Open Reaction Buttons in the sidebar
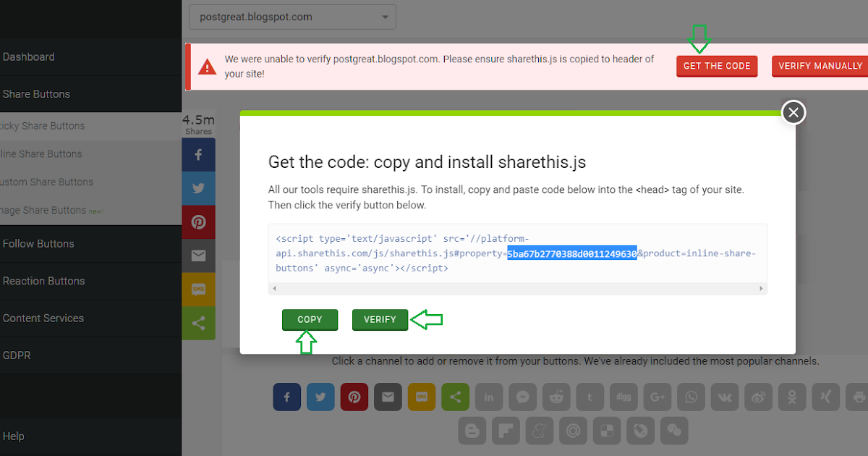This screenshot has height=456, width=868. pos(90,281)
